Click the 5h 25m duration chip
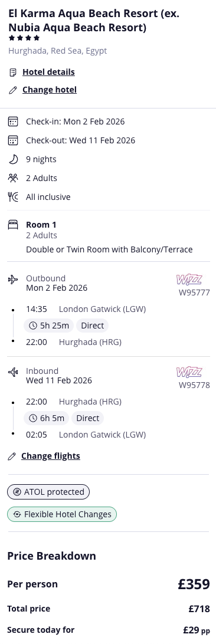Screen dimensions: 216x644 pos(49,326)
